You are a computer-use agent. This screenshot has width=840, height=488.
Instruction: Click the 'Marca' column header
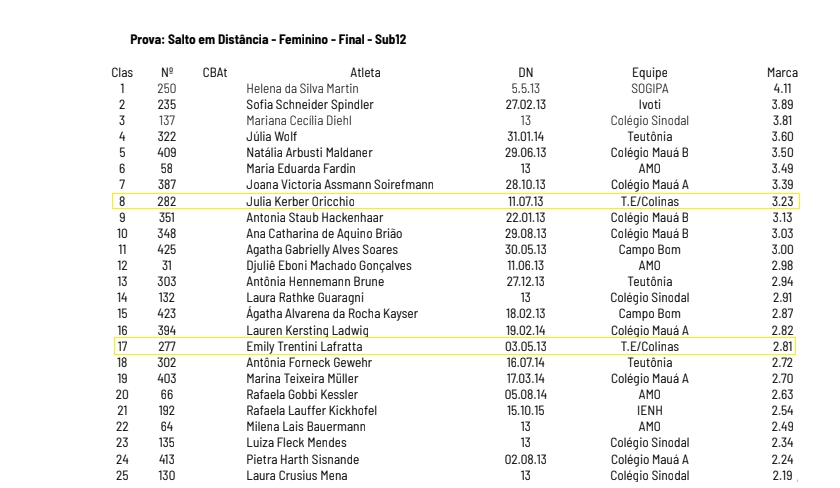click(781, 73)
